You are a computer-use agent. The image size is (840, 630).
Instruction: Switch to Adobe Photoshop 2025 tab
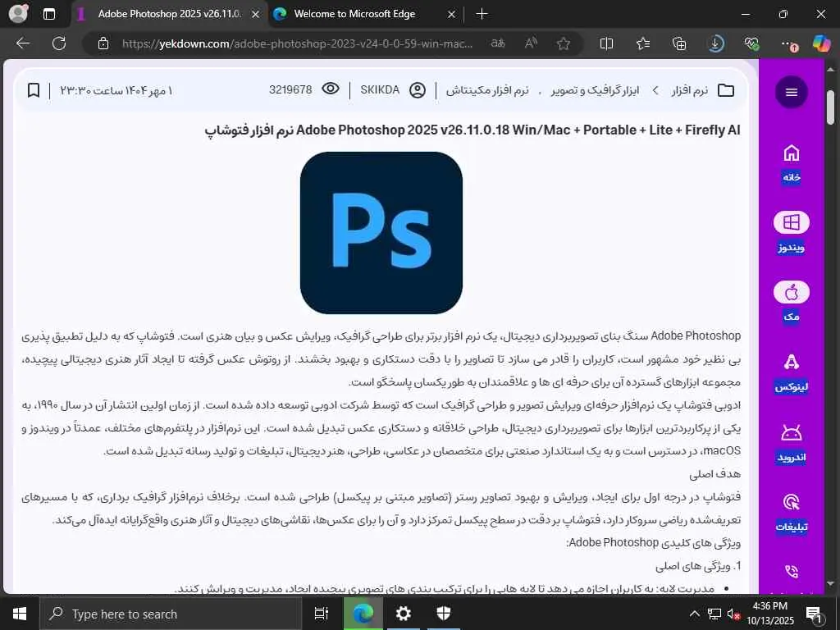coord(169,14)
